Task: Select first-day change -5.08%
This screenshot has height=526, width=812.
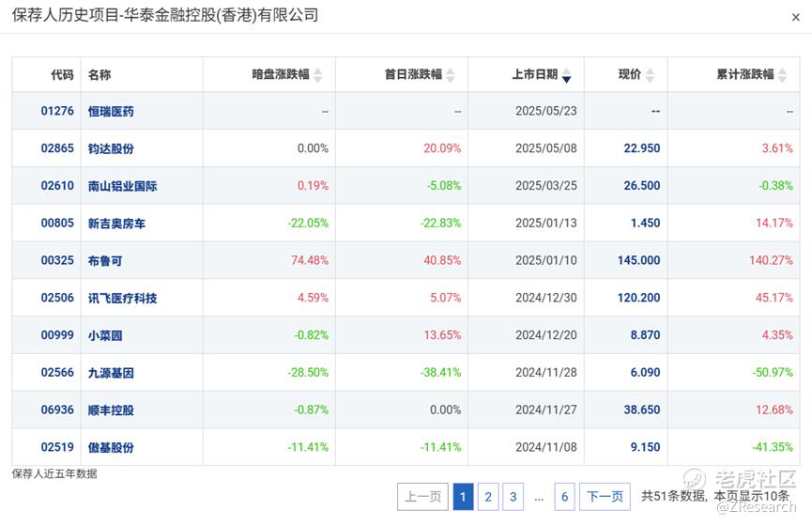Action: coord(444,186)
